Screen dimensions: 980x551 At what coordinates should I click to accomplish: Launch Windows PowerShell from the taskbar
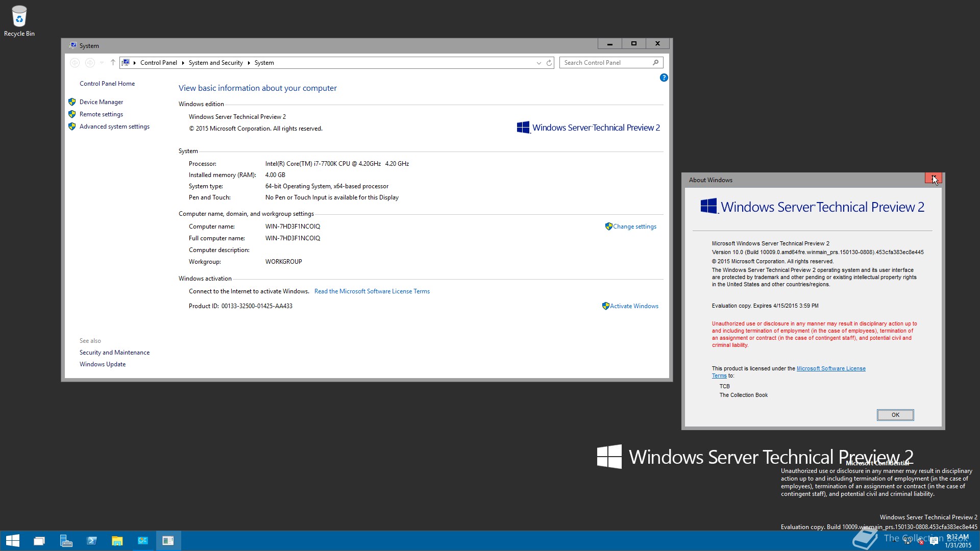coord(92,541)
